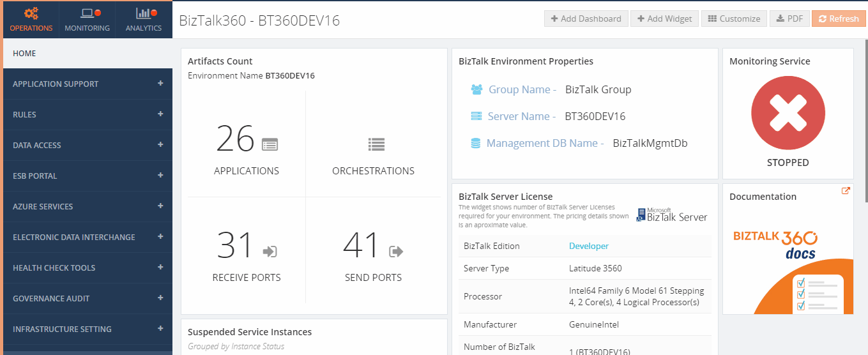Expand the ESB Portal section

tap(88, 176)
